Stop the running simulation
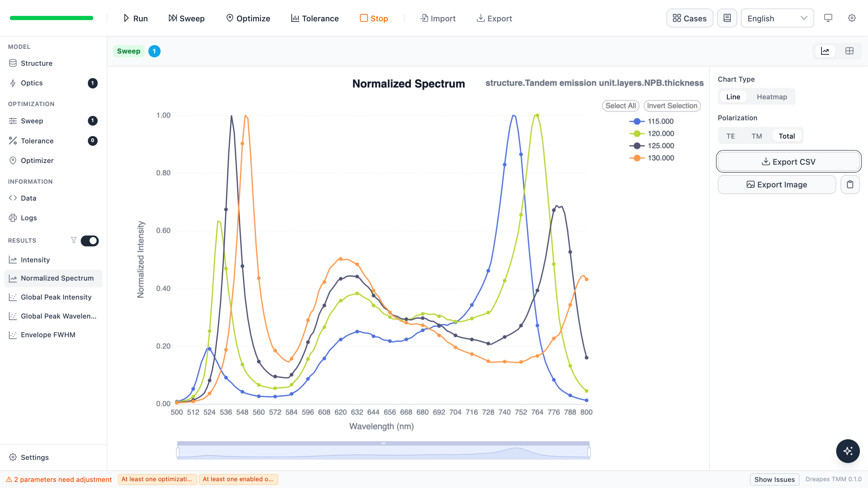Image resolution: width=868 pixels, height=488 pixels. [374, 18]
